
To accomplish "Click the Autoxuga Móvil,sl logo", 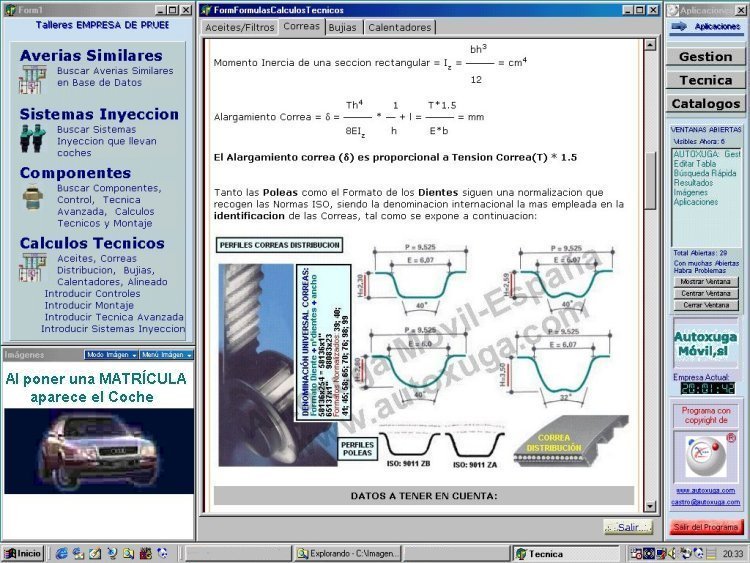I will (x=706, y=343).
